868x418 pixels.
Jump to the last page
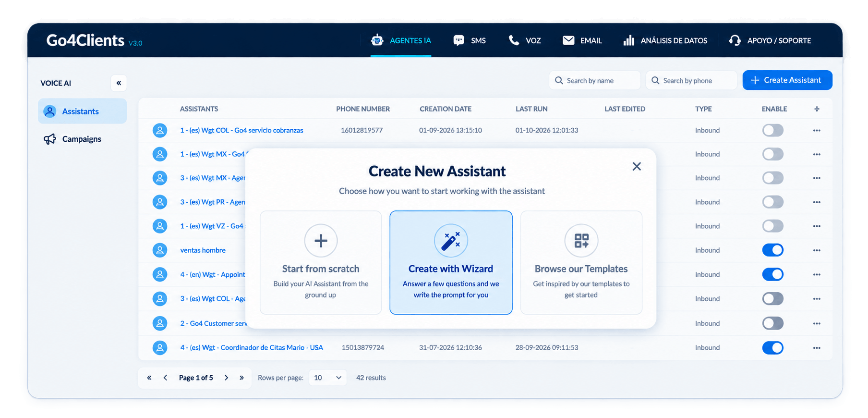coord(241,378)
